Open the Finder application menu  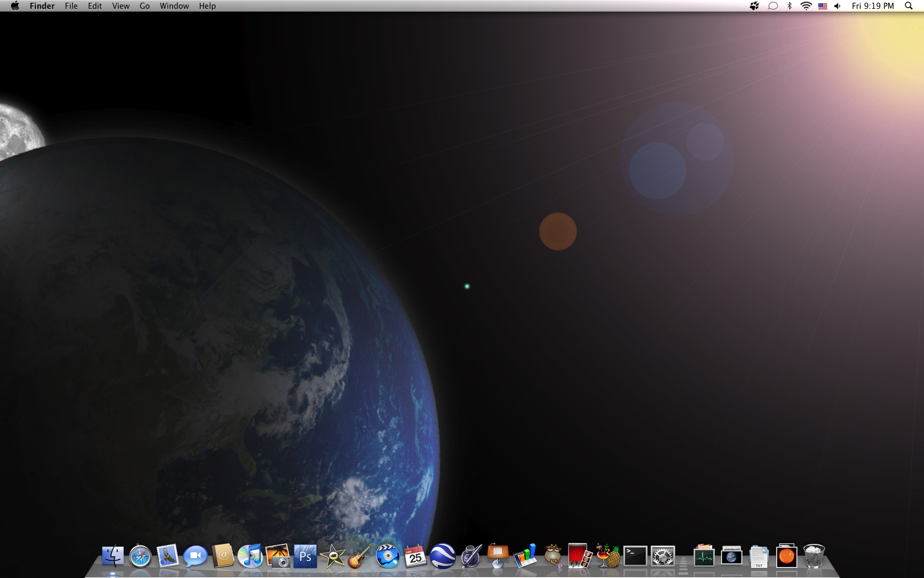click(x=42, y=6)
